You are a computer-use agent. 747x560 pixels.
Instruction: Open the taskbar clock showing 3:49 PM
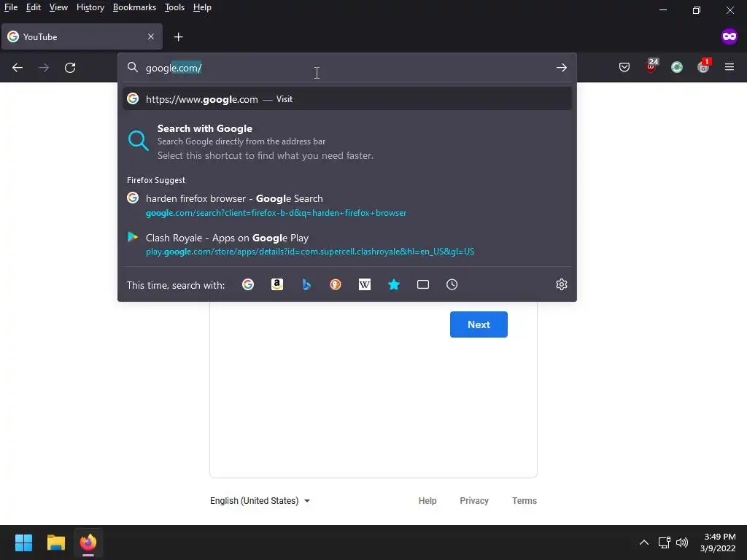coord(718,542)
